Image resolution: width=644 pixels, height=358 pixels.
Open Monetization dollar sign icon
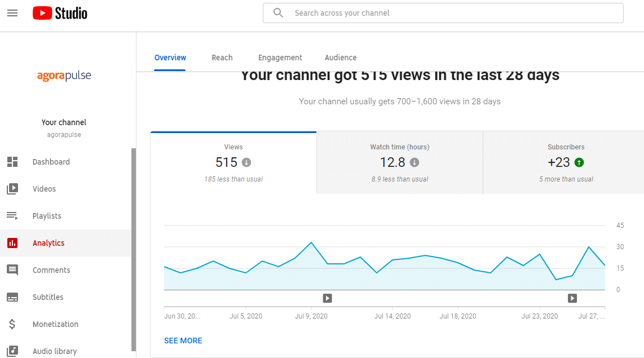[12, 324]
